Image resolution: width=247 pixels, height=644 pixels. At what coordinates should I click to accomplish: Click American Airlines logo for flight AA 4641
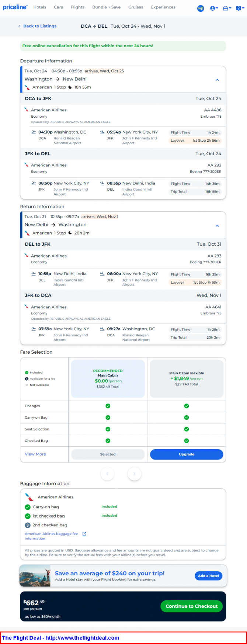(x=27, y=307)
